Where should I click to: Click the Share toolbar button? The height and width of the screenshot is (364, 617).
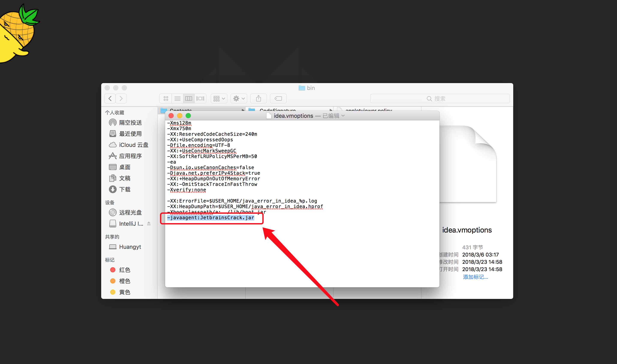click(x=258, y=99)
